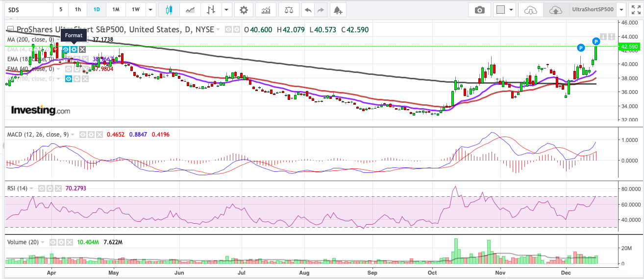This screenshot has height=279, width=644.
Task: Open main ProShares series format gear
Action: [x=236, y=30]
